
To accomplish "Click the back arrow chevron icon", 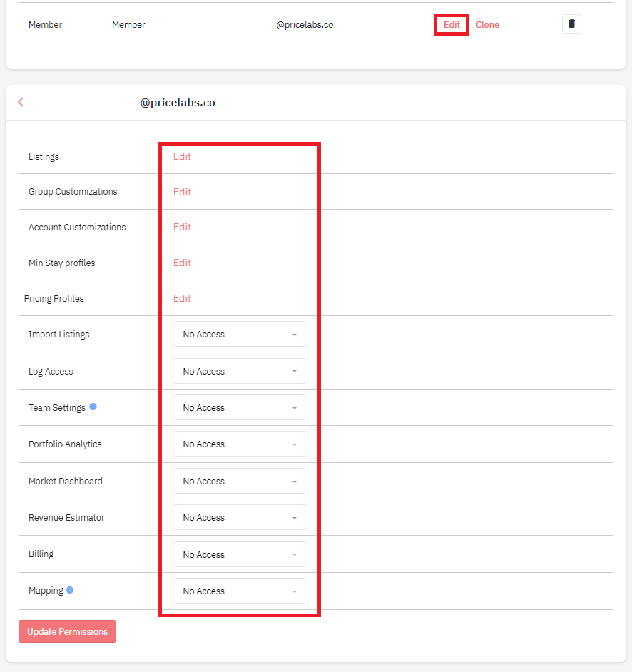I will 21,102.
